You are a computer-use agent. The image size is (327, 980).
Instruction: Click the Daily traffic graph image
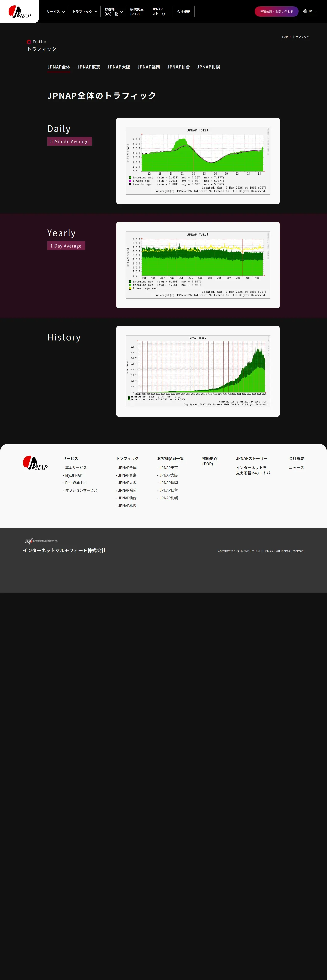[x=198, y=161]
